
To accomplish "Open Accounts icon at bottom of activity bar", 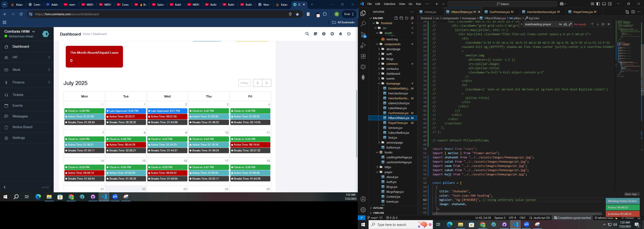I will click(x=363, y=199).
